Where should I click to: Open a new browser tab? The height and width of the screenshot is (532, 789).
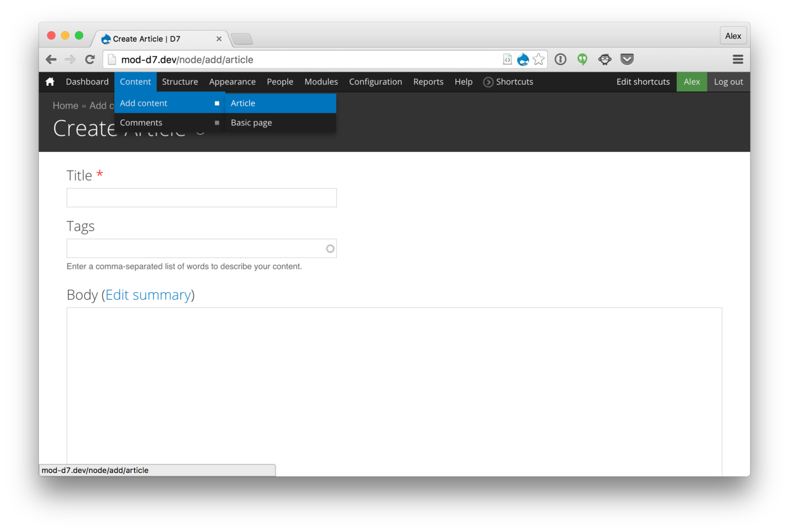[x=242, y=39]
